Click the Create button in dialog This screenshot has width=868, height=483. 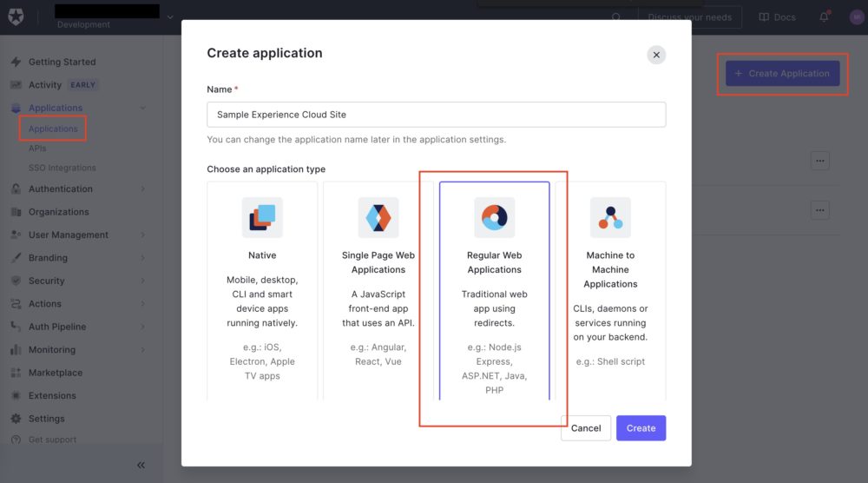point(641,428)
